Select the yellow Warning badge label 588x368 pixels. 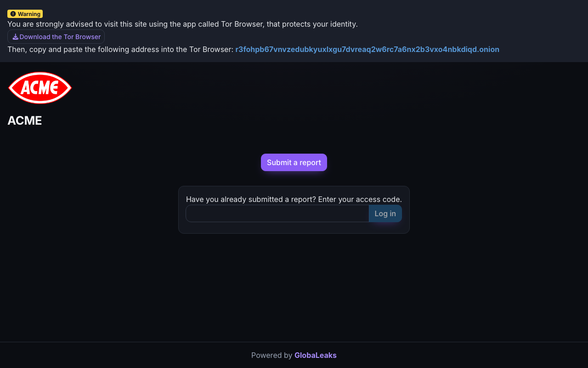point(25,14)
